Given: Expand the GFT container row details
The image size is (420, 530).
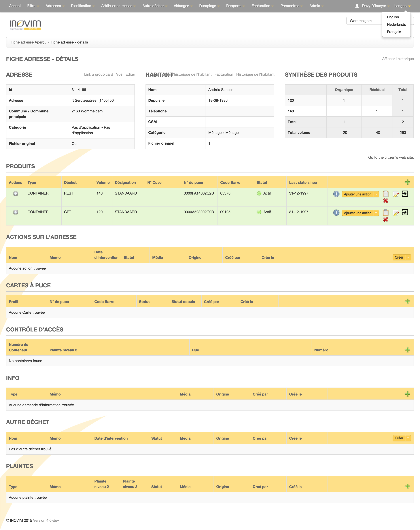Looking at the screenshot, I should [x=15, y=212].
